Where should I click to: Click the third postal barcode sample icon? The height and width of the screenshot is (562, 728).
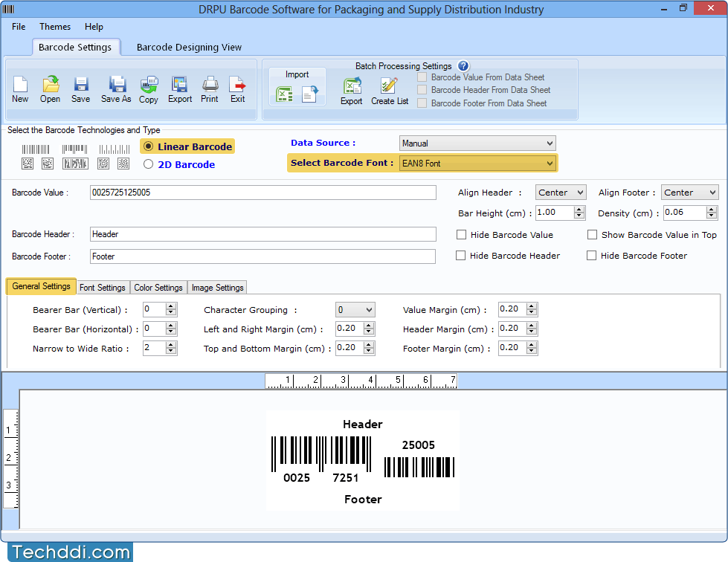tap(115, 149)
